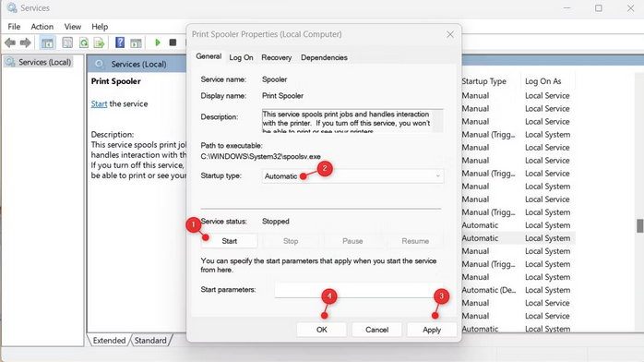Open the blue Help question-mark icon
The image size is (644, 362).
[x=120, y=42]
